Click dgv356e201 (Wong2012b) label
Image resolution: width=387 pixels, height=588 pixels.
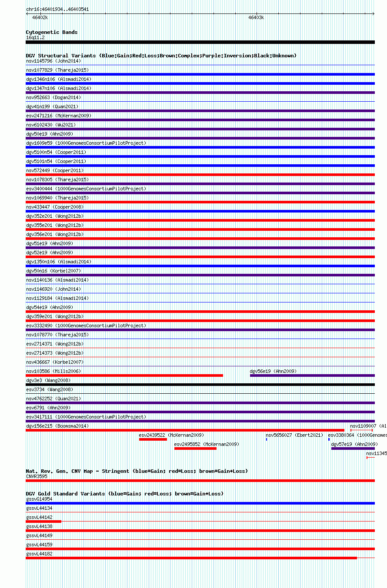point(55,234)
